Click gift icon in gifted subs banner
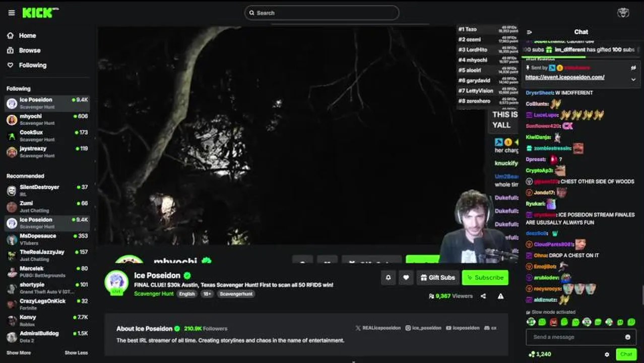644x363 pixels. tap(549, 50)
